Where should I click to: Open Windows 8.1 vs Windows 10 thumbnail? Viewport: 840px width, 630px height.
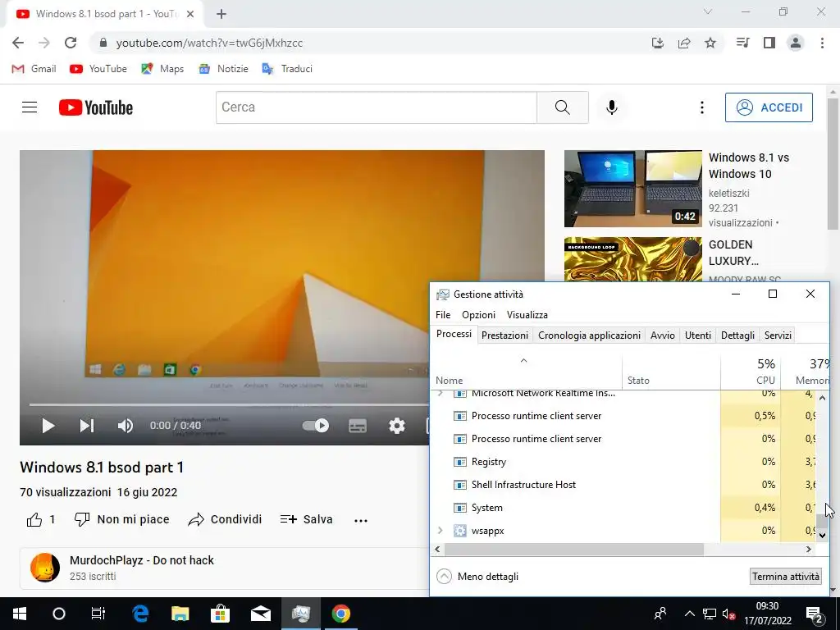coord(632,189)
